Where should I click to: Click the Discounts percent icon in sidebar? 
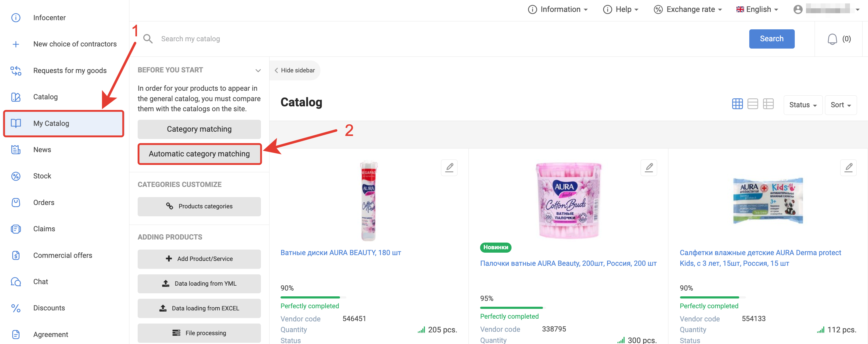tap(16, 308)
